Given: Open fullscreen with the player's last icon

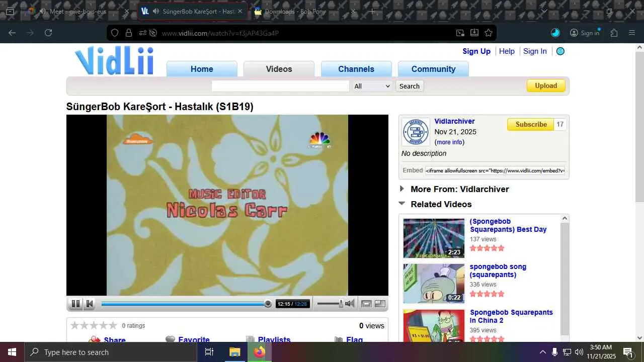Looking at the screenshot, I should click(380, 303).
